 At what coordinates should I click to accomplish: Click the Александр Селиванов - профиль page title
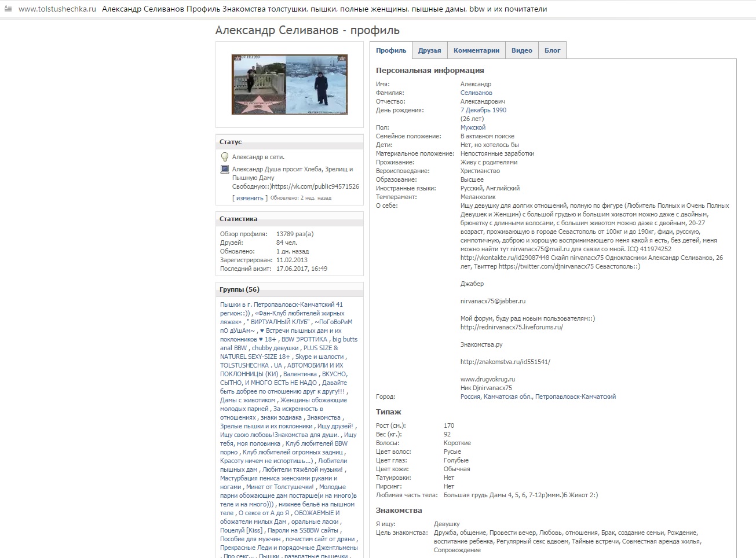tap(308, 30)
